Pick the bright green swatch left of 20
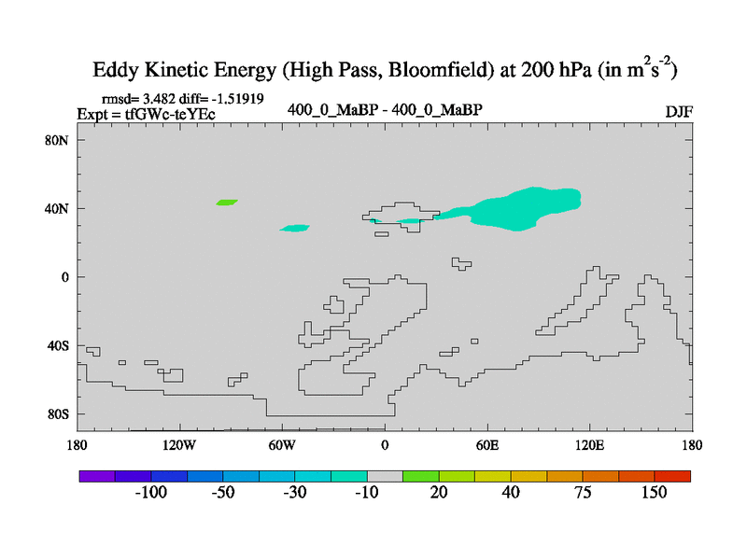This screenshot has height=560, width=747. [420, 476]
